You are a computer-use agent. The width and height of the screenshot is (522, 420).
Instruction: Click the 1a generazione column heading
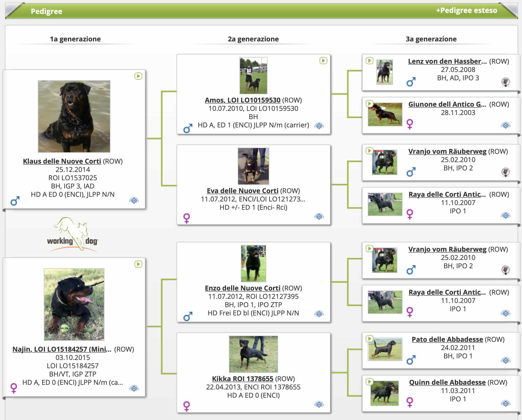[x=75, y=39]
